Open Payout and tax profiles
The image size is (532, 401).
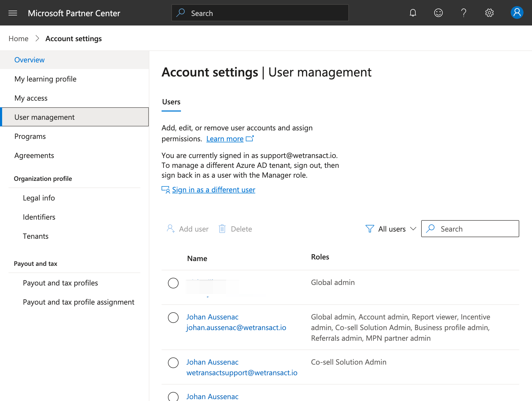point(60,283)
